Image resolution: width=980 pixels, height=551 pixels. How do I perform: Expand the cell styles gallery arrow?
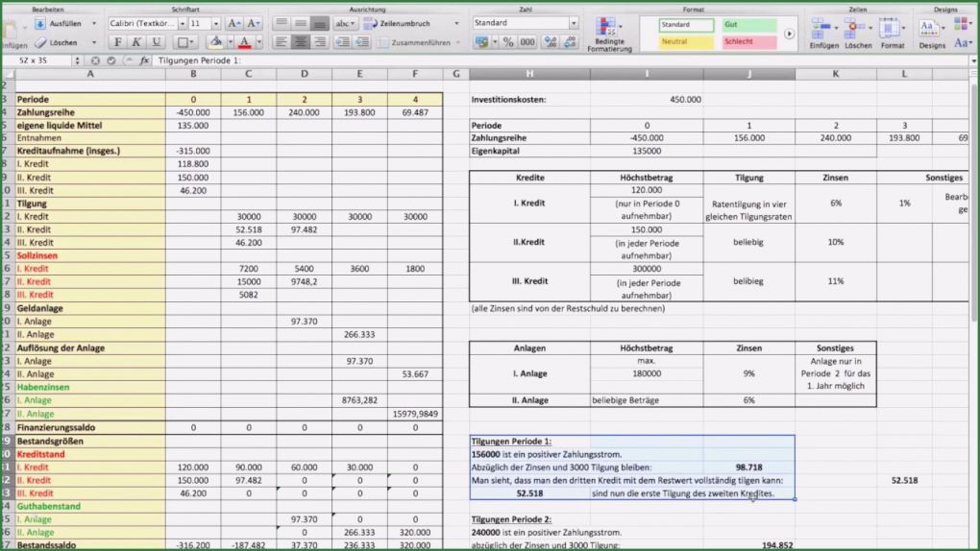(x=790, y=34)
